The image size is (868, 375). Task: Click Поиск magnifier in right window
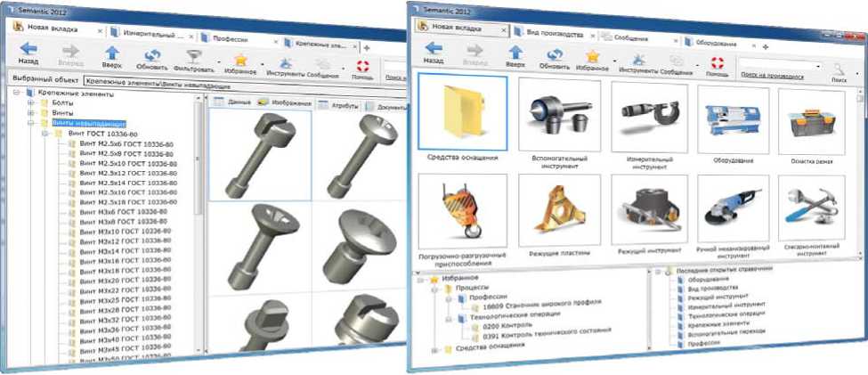click(840, 69)
